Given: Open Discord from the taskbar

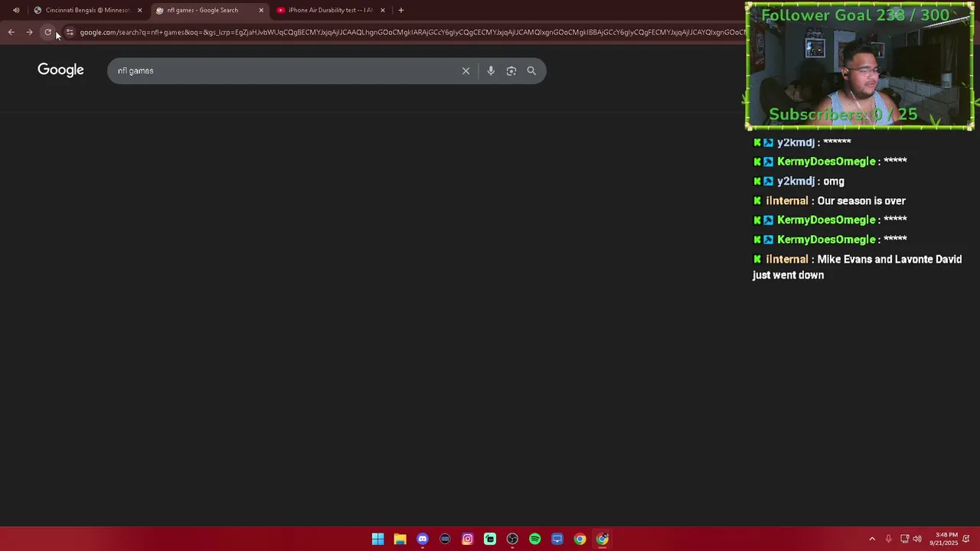Looking at the screenshot, I should coord(423,539).
